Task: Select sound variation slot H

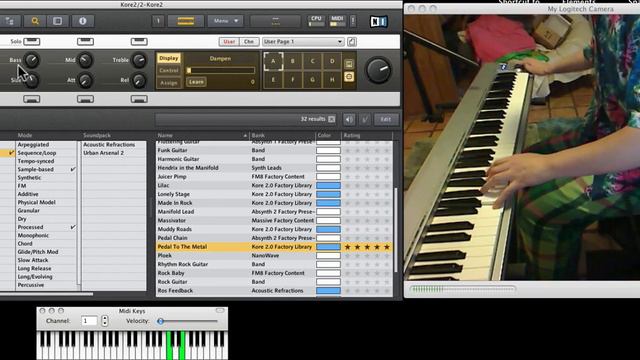Action: [x=332, y=80]
